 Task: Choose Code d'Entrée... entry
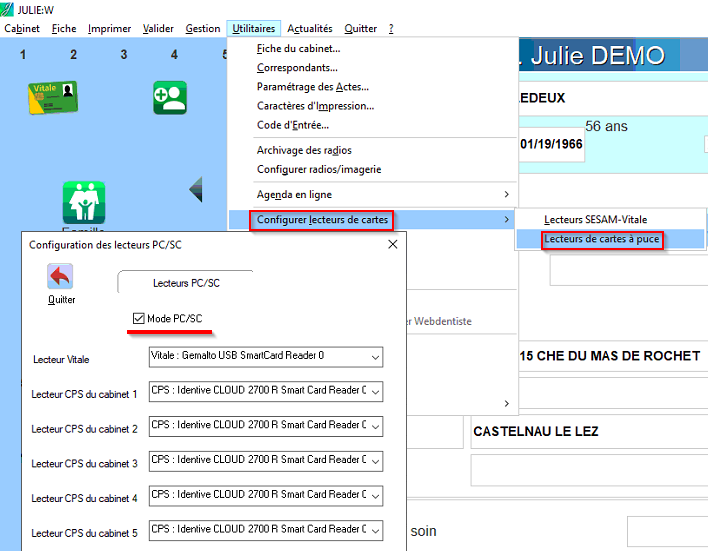click(x=293, y=125)
